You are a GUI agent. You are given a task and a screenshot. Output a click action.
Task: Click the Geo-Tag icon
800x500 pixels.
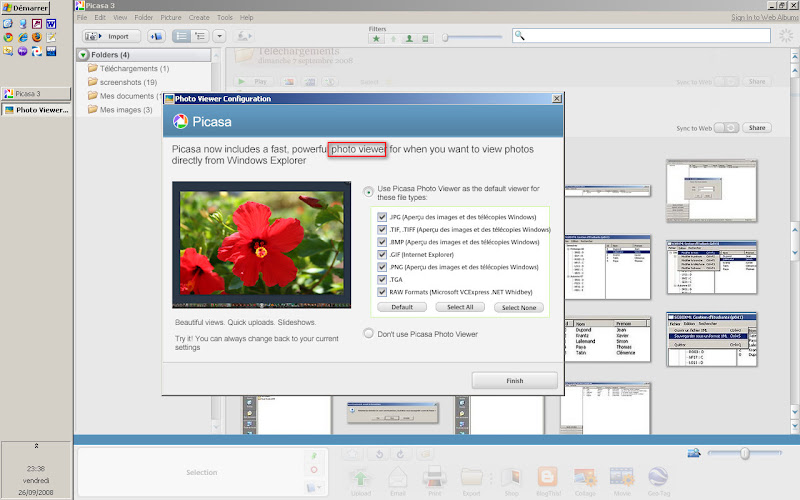point(659,482)
